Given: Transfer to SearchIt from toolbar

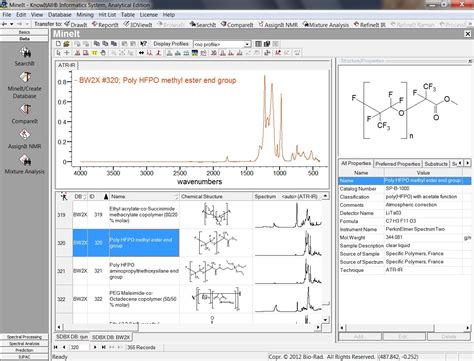Looking at the screenshot, I should pyautogui.click(x=203, y=24).
